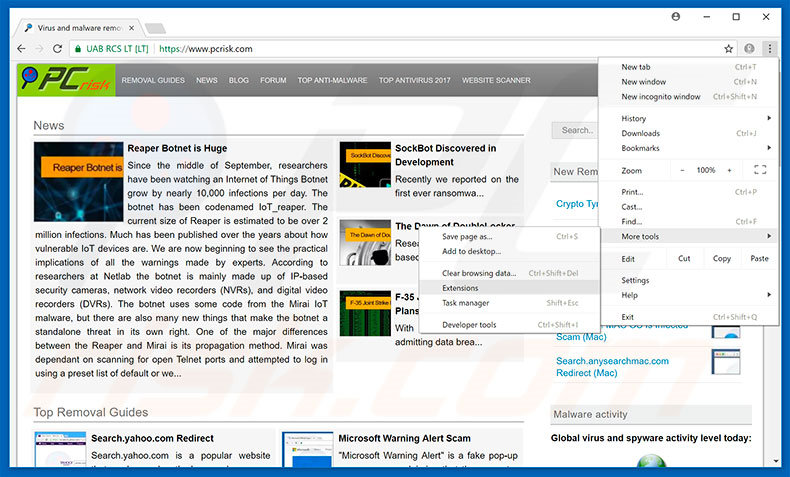The height and width of the screenshot is (477, 790).
Task: Click the extension icon beside the star
Action: tap(749, 48)
